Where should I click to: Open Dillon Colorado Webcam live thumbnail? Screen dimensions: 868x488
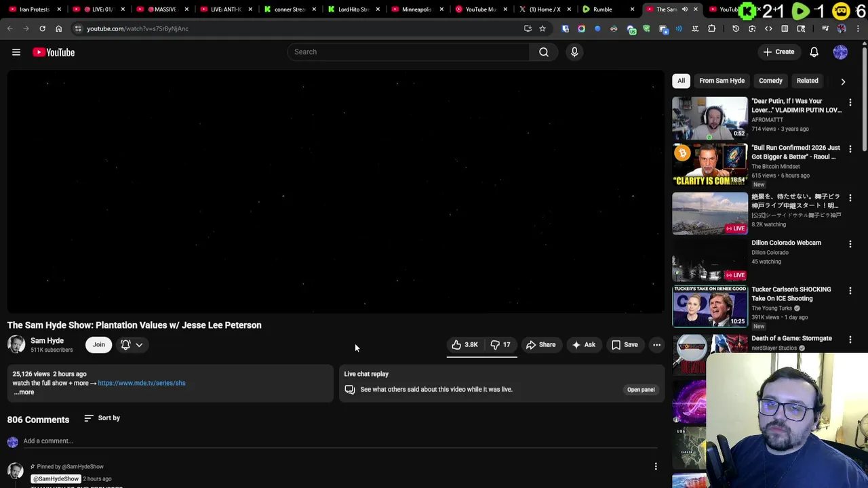point(709,260)
